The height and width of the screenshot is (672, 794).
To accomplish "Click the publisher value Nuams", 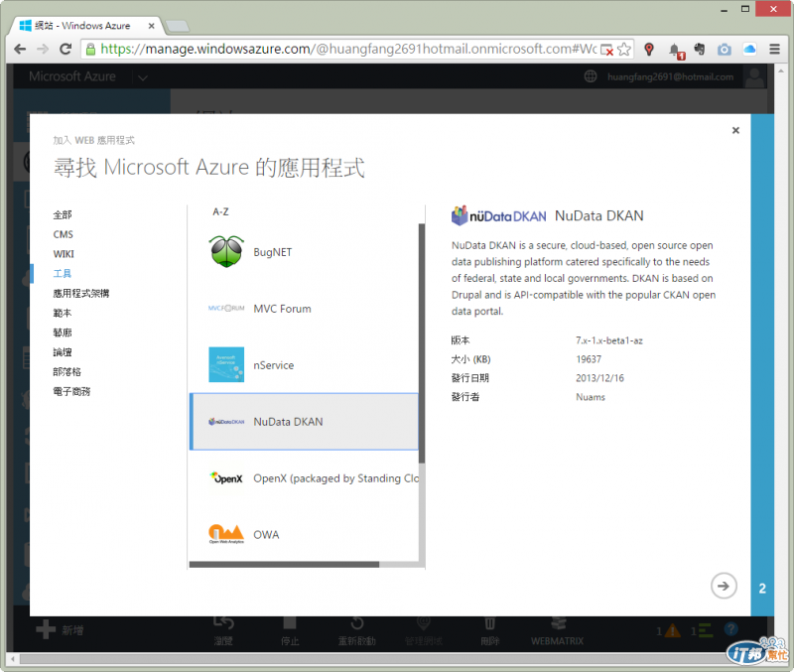I will 591,397.
